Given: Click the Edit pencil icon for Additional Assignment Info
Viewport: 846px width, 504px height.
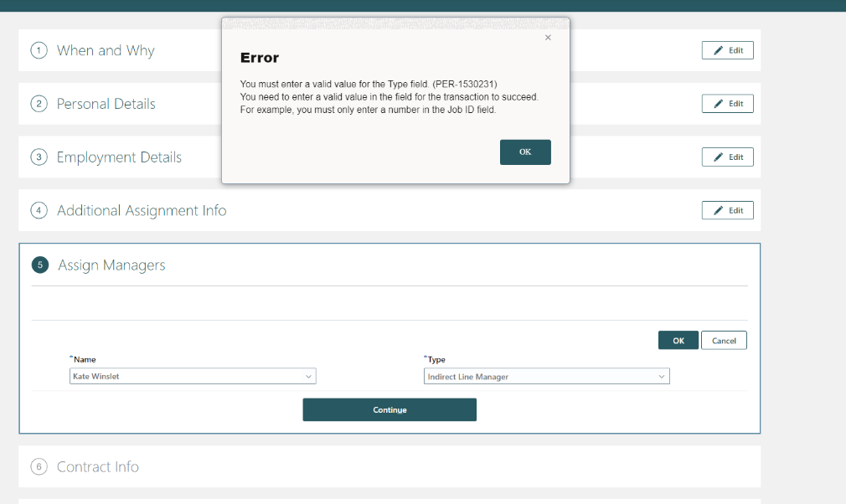Looking at the screenshot, I should (x=717, y=210).
